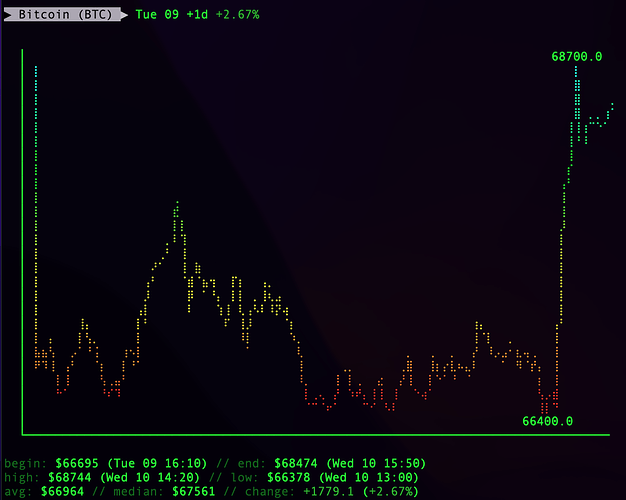This screenshot has width=626, height=500.
Task: Select the Tue 09 date in header
Action: coord(156,15)
